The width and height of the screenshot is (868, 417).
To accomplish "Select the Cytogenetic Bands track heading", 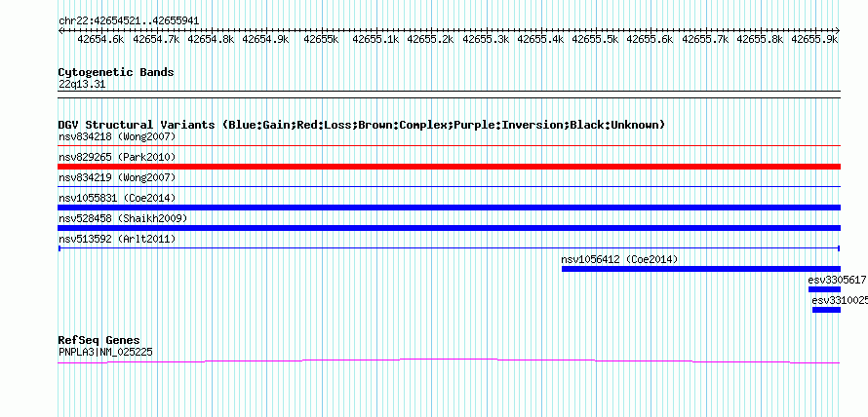I will click(116, 72).
